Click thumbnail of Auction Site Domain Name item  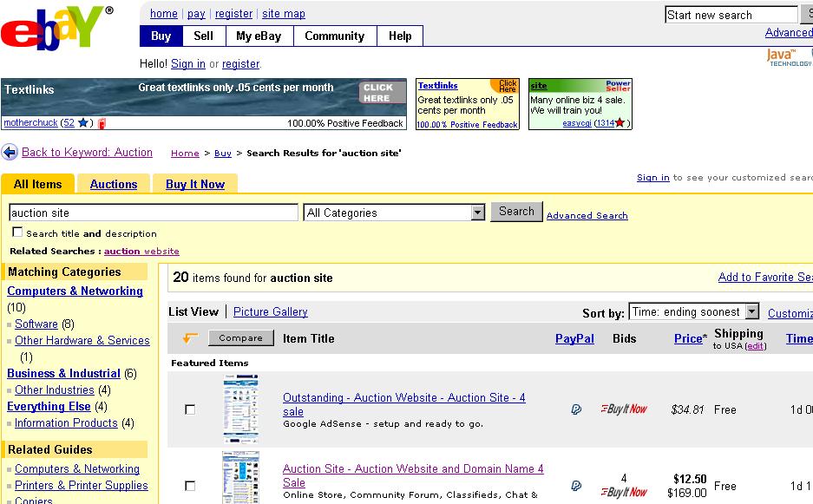pos(240,477)
